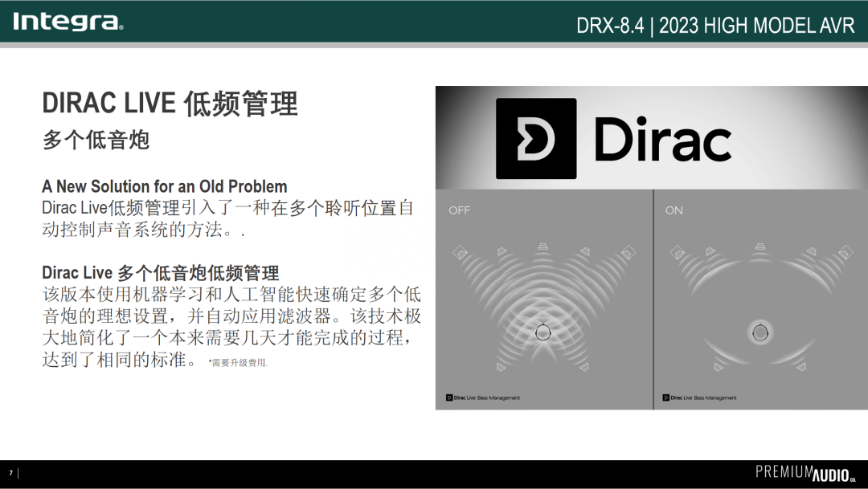The image size is (868, 489).
Task: Click the paragraph starting '该版本使用机器学习'
Action: click(x=231, y=326)
